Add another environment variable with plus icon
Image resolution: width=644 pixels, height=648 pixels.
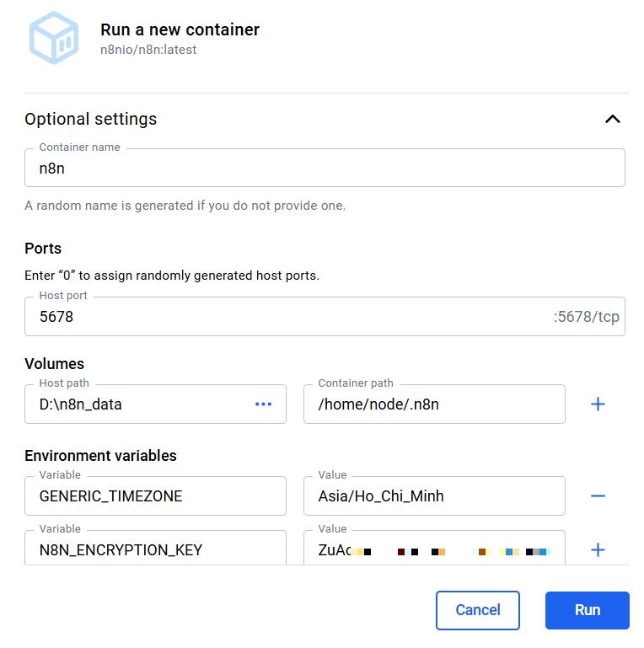click(x=598, y=550)
